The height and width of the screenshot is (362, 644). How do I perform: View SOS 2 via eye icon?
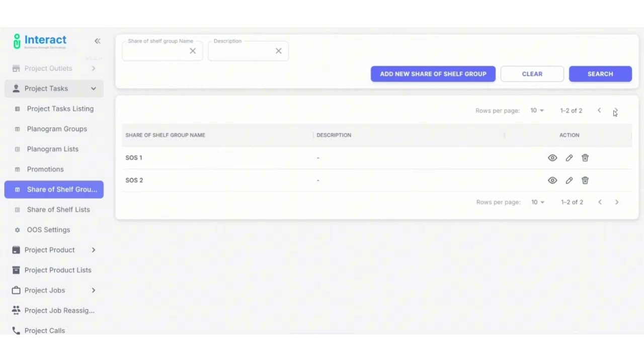coord(552,180)
